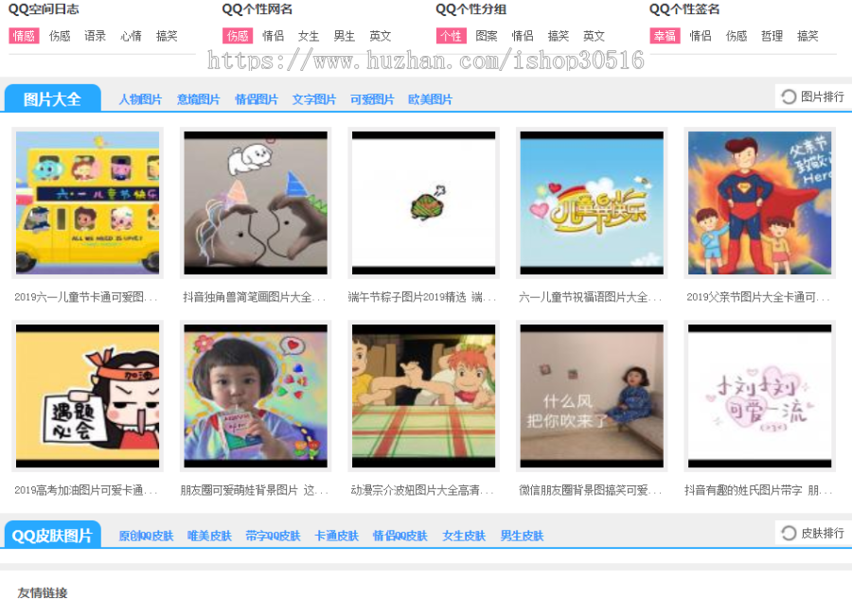Open 原创QQ皮肤 category

click(146, 537)
